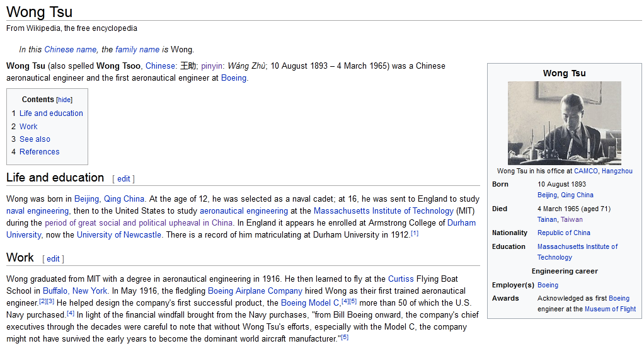Image resolution: width=644 pixels, height=346 pixels.
Task: Edit the 'Life and education' section
Action: [124, 179]
